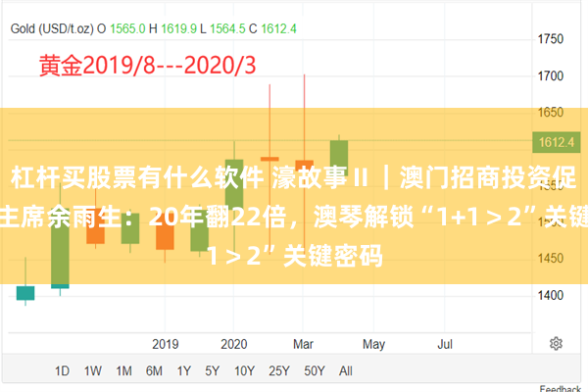This screenshot has width=588, height=392.
Task: Choose the 5Y time range
Action: click(213, 371)
